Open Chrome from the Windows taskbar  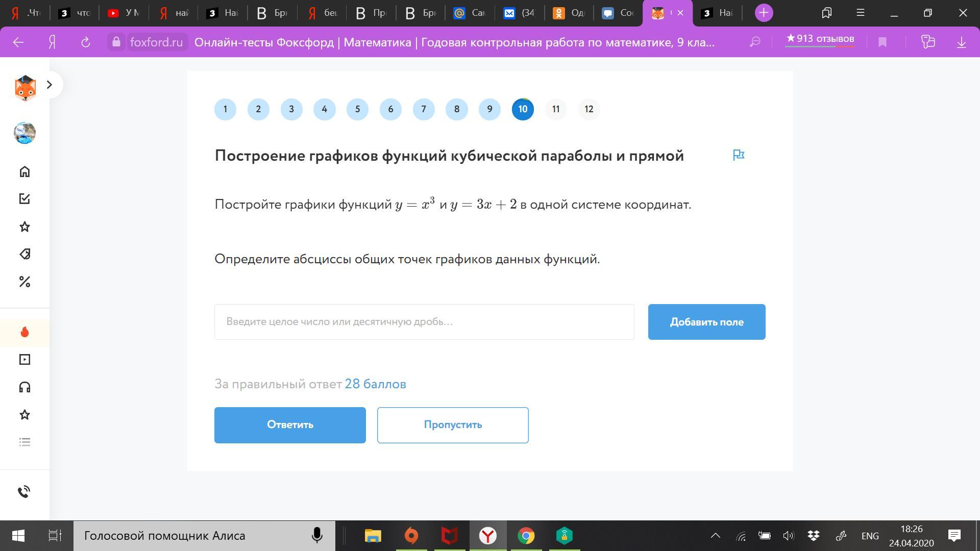tap(526, 536)
